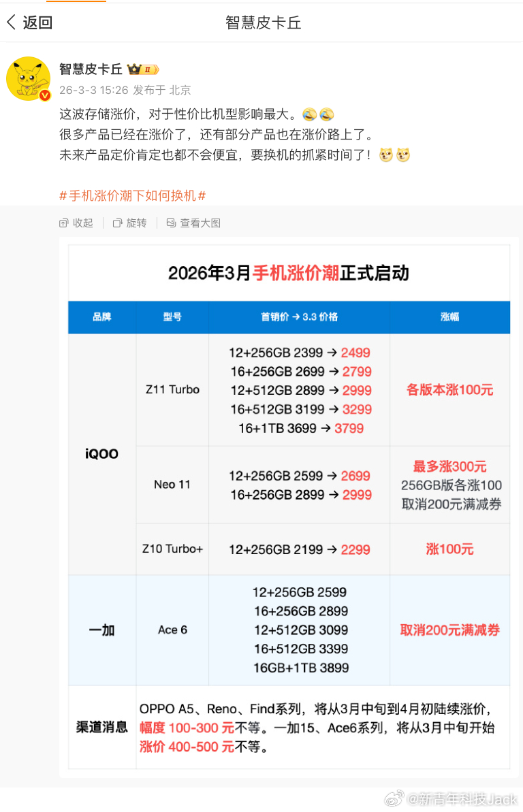The width and height of the screenshot is (523, 812).
Task: Click the 涨价 400-500 元 red text
Action: click(x=187, y=747)
